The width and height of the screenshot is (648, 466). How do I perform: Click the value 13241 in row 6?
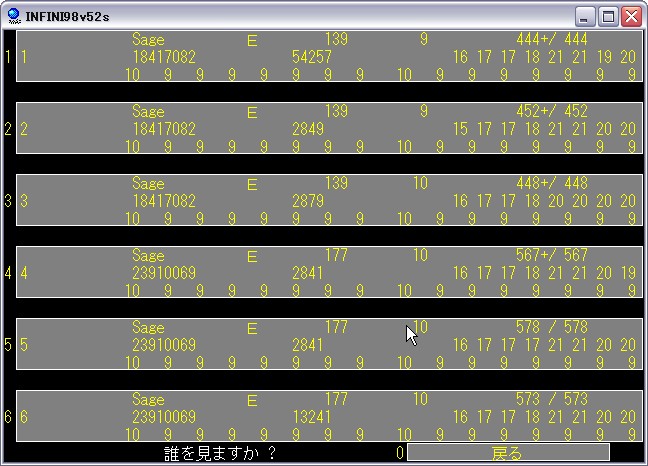click(312, 417)
